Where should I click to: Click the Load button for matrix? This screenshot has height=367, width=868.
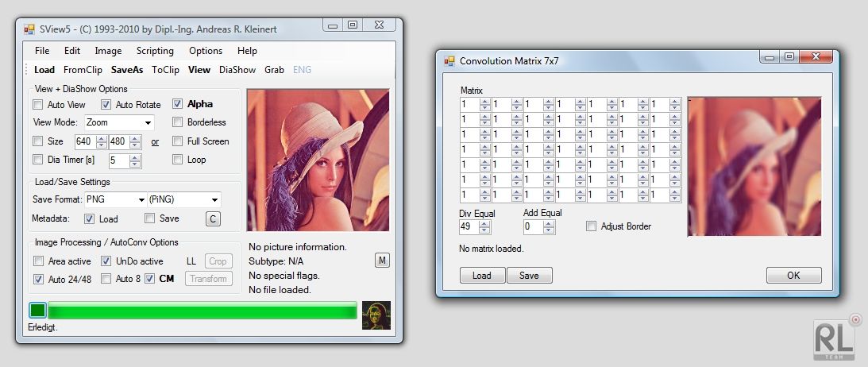pos(482,276)
